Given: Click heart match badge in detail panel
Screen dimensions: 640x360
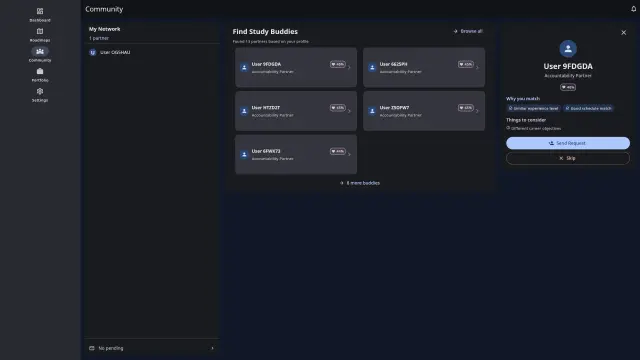Looking at the screenshot, I should [568, 87].
